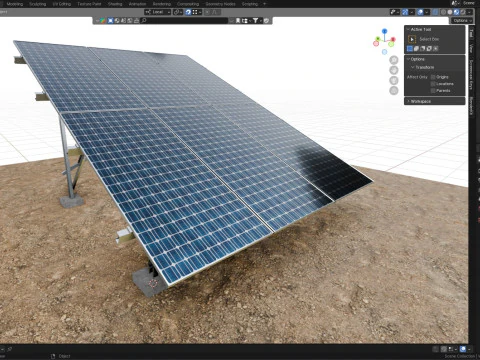
Task: Choose the Intersect selection mode icon
Action: (436, 49)
